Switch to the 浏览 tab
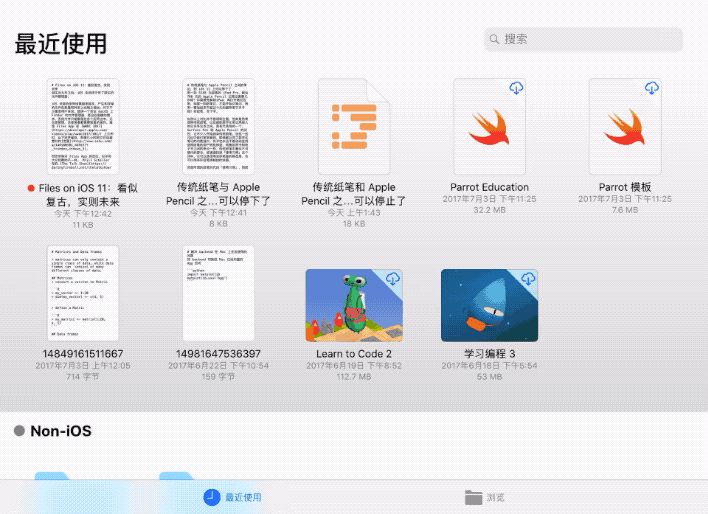Viewport: 708px width, 514px height. coord(484,497)
